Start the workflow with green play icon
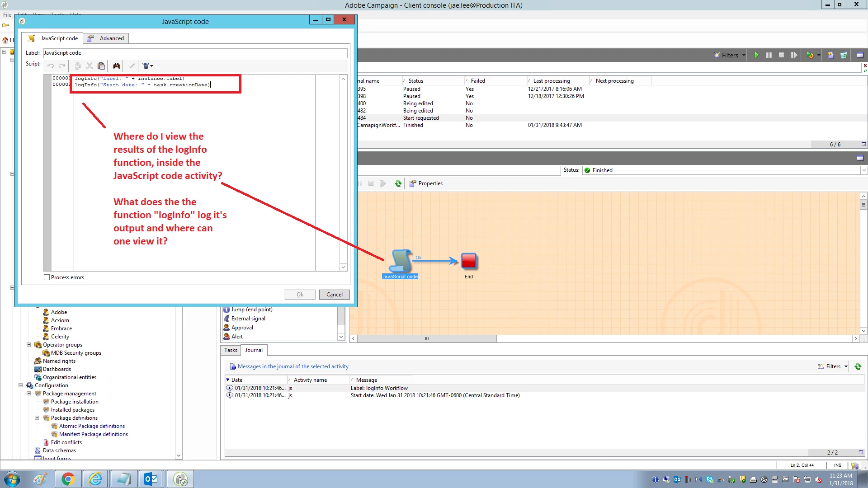Image resolution: width=868 pixels, height=488 pixels. point(756,55)
